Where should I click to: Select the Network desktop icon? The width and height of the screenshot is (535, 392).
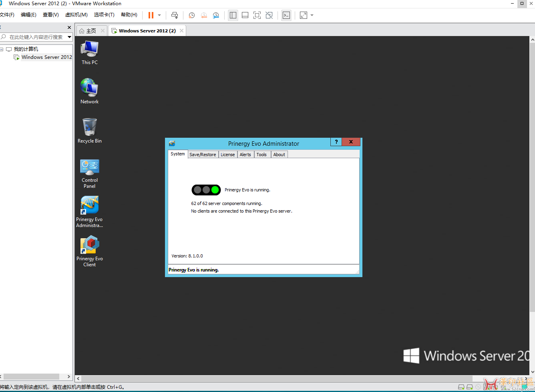coord(90,91)
